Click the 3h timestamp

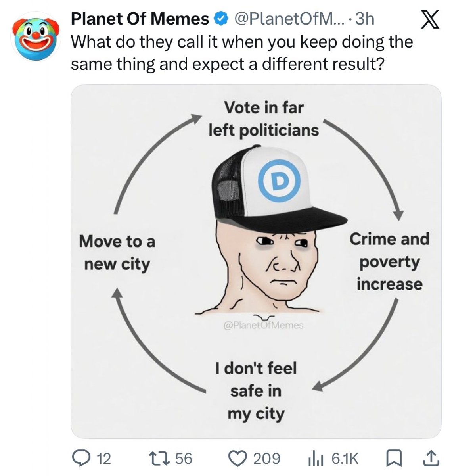click(x=365, y=19)
